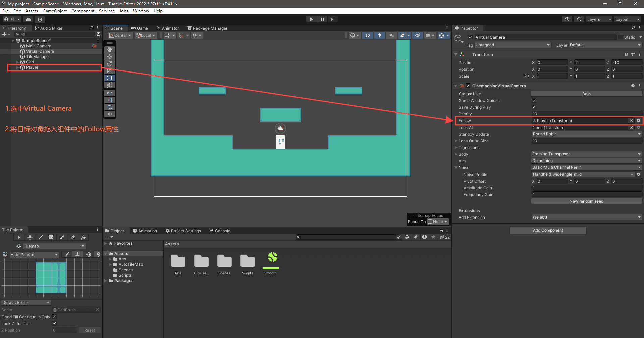
Task: Click New random seed button
Action: 587,201
